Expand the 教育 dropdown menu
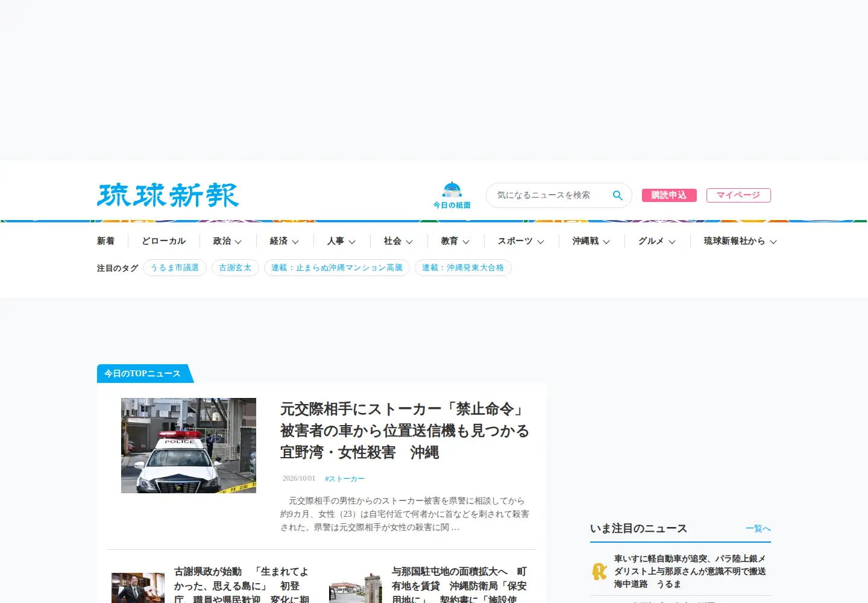The width and height of the screenshot is (868, 603). pos(455,241)
